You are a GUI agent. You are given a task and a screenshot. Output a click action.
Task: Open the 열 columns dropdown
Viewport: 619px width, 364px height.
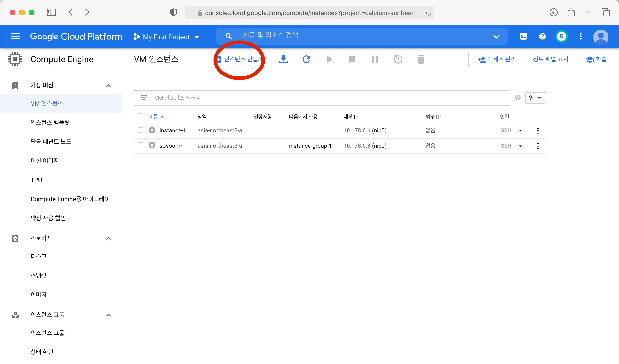(x=535, y=98)
